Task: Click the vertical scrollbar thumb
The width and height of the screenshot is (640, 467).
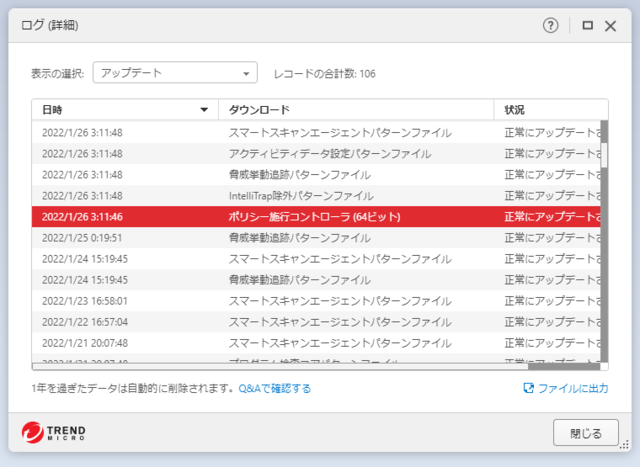Action: (x=604, y=155)
